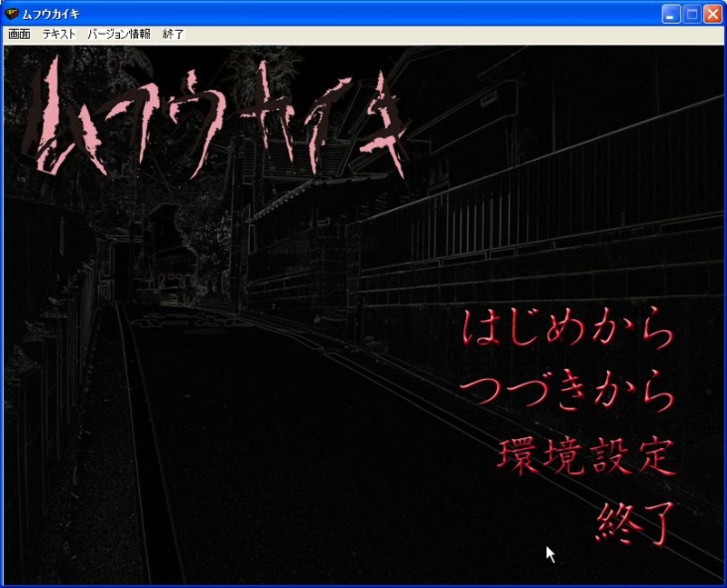
Task: Open the バージョン情報 menu
Action: click(119, 35)
